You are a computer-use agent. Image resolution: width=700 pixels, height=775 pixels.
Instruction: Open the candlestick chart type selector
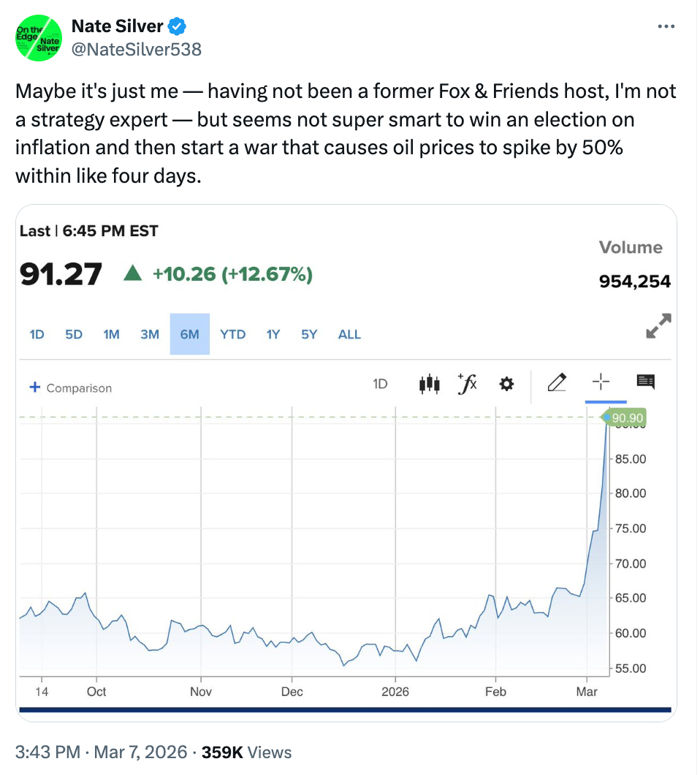click(430, 383)
